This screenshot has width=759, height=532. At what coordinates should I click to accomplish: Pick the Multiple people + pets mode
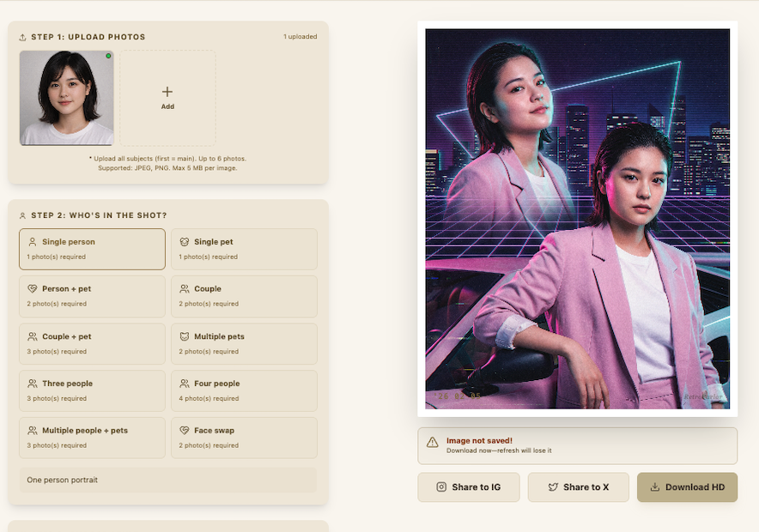[x=92, y=438]
